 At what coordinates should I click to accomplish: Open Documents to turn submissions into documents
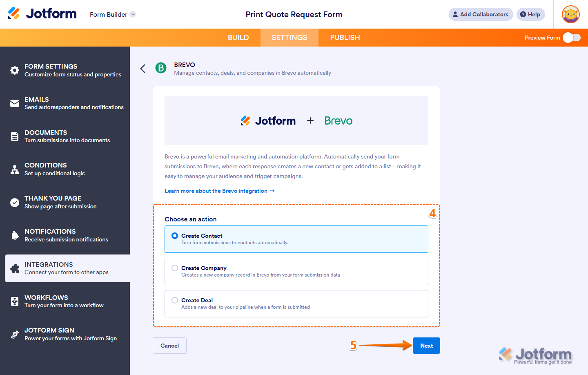coord(14,136)
